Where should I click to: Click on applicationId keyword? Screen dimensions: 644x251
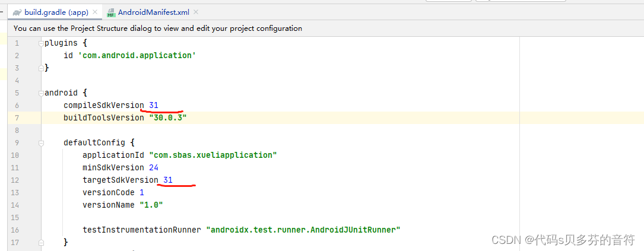pos(113,155)
